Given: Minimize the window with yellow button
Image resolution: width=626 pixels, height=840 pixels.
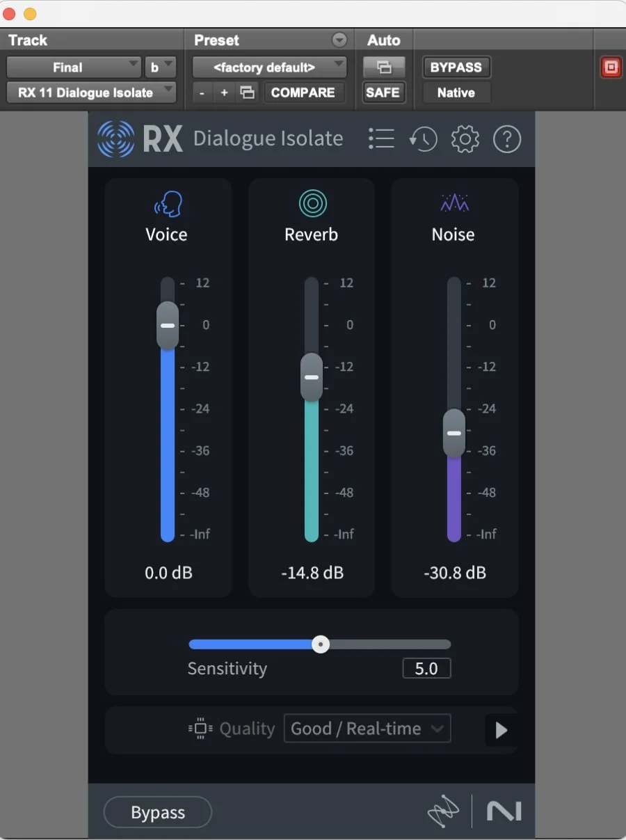Looking at the screenshot, I should point(30,14).
